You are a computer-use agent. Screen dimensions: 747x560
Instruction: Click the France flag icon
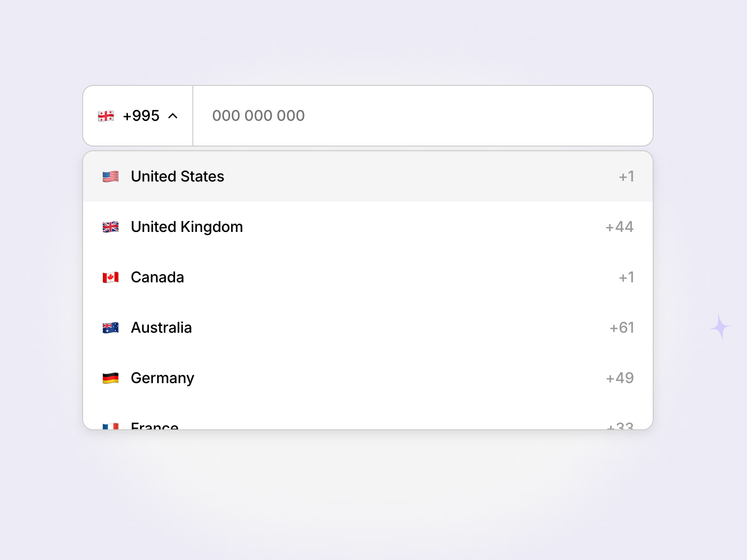click(110, 426)
